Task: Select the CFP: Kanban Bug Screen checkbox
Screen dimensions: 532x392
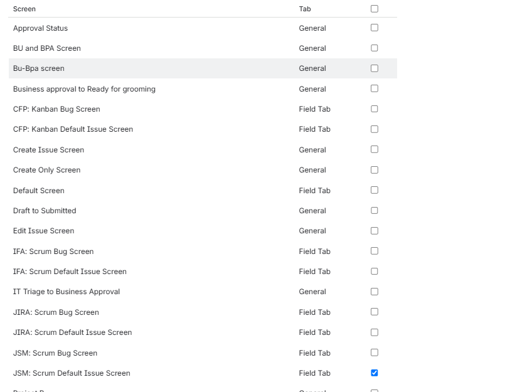Action: (375, 109)
